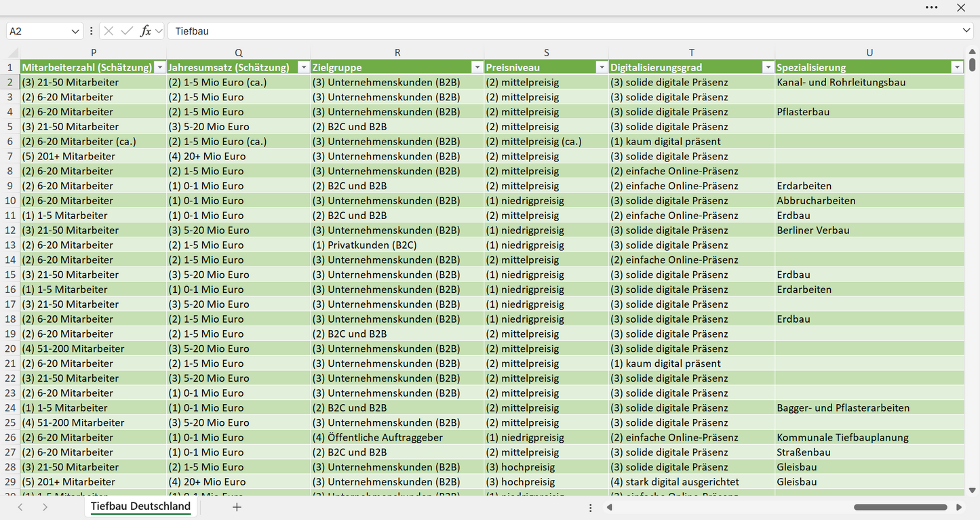Open filter dropdown for Jahresumsatz (Schätzung)
The image size is (980, 520).
(x=304, y=67)
